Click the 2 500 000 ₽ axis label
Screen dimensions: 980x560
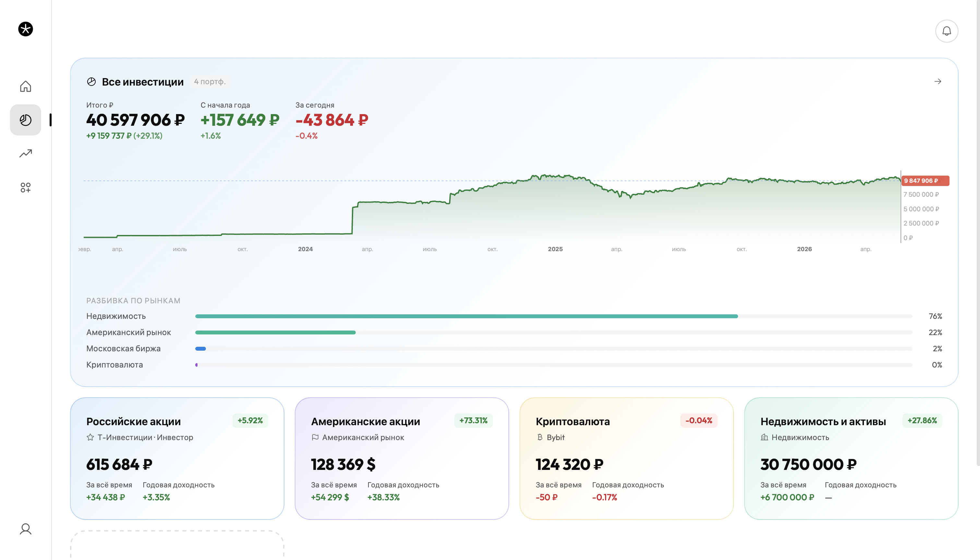pos(921,224)
